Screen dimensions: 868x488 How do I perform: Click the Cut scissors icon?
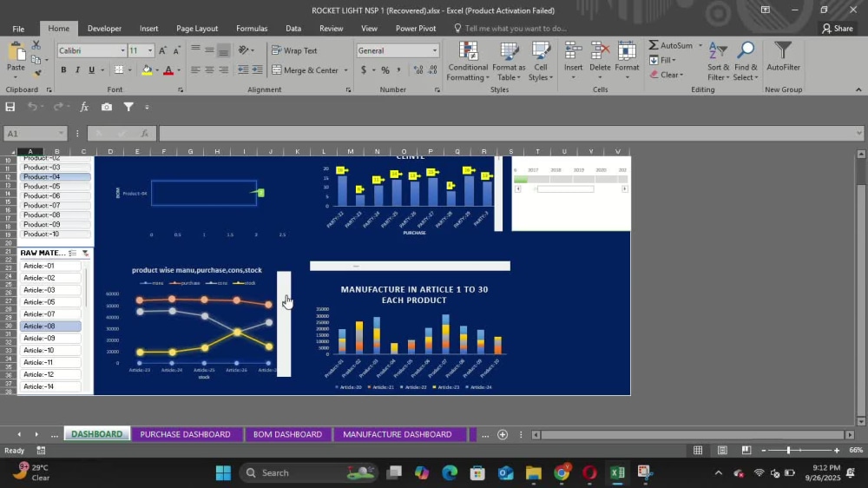36,45
